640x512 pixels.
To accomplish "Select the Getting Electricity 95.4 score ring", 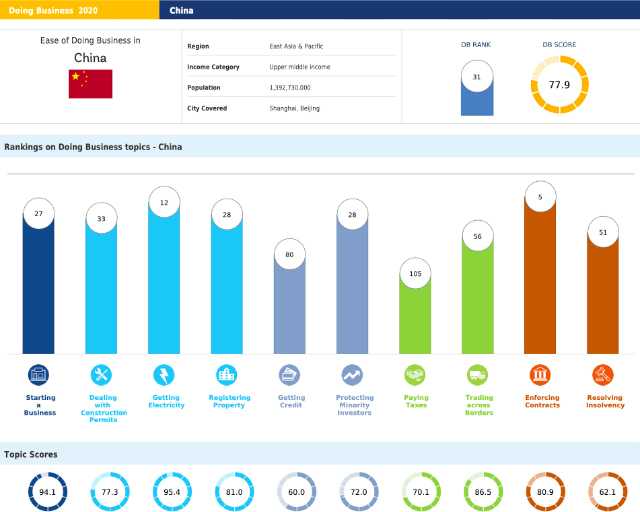I will (172, 492).
